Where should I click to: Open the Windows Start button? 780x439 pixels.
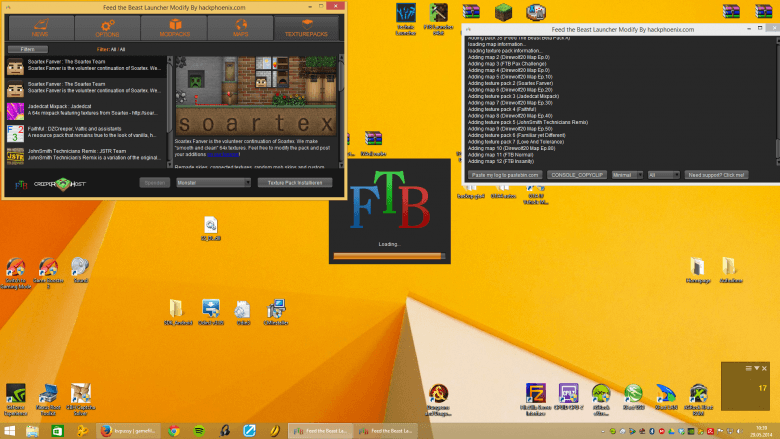coord(9,431)
